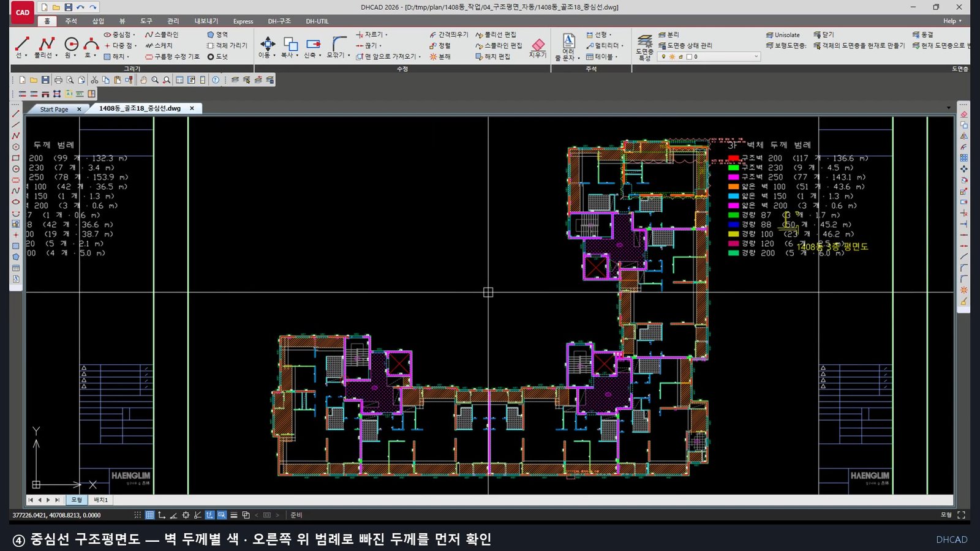This screenshot has width=980, height=551.
Task: Expand the 중심점 dropdown arrow
Action: point(134,35)
